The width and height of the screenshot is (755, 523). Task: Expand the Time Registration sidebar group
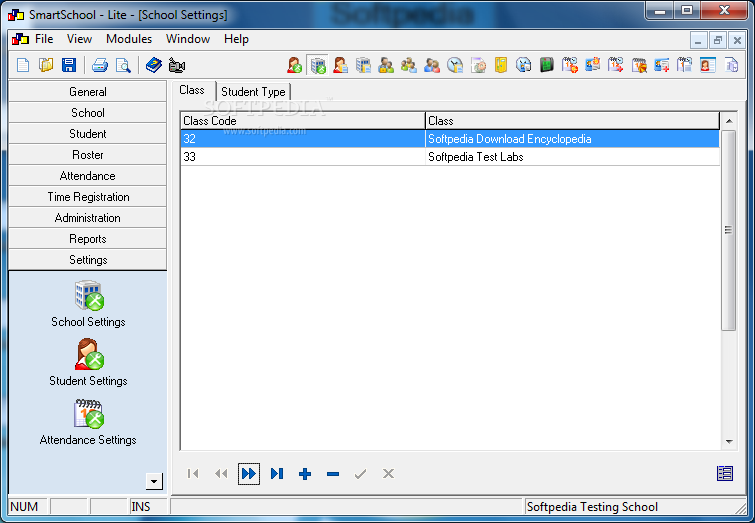pos(88,196)
